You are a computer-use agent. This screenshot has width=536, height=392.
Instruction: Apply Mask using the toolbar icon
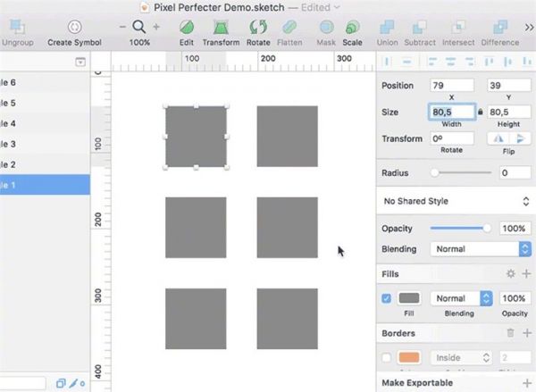pyautogui.click(x=327, y=28)
